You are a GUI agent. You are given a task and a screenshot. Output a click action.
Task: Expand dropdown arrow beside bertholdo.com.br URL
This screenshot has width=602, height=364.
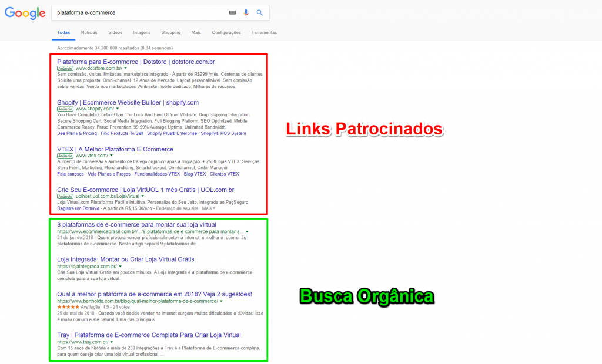point(221,302)
